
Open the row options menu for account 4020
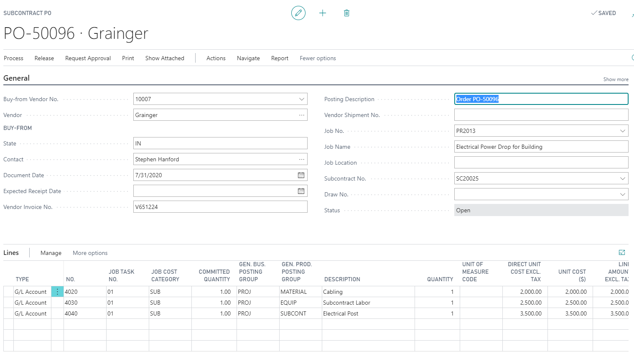57,291
